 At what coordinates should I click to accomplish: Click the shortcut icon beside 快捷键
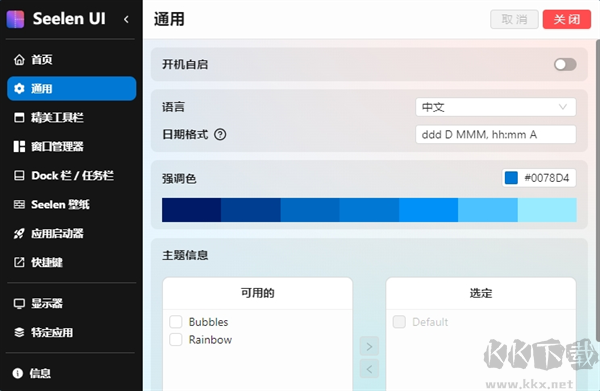click(19, 262)
